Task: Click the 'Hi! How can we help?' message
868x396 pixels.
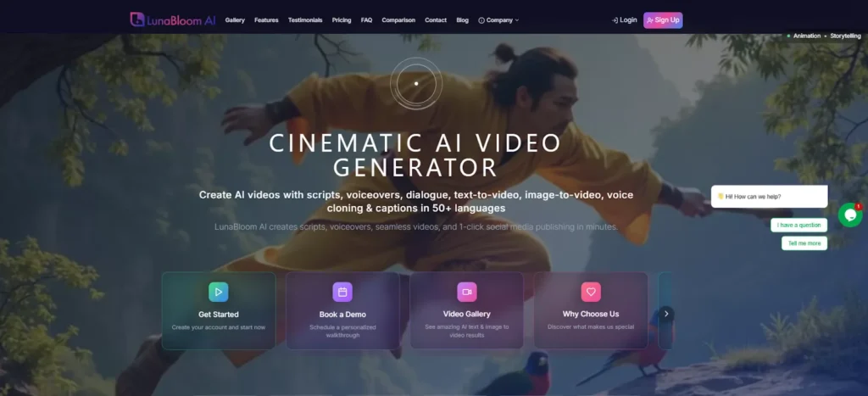Action: (770, 196)
